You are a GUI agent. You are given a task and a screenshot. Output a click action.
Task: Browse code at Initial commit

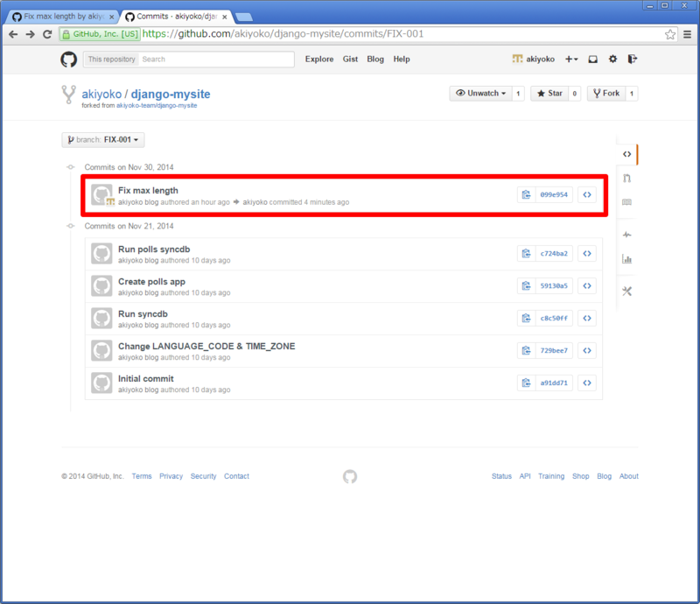[x=587, y=383]
